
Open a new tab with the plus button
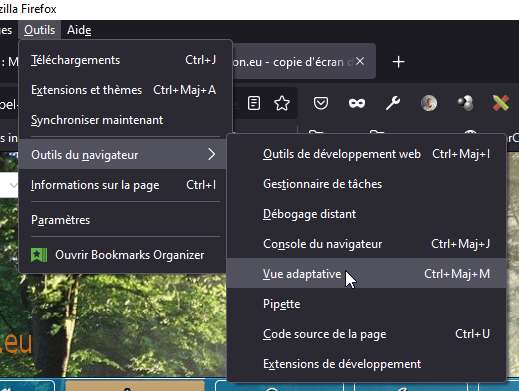click(398, 62)
